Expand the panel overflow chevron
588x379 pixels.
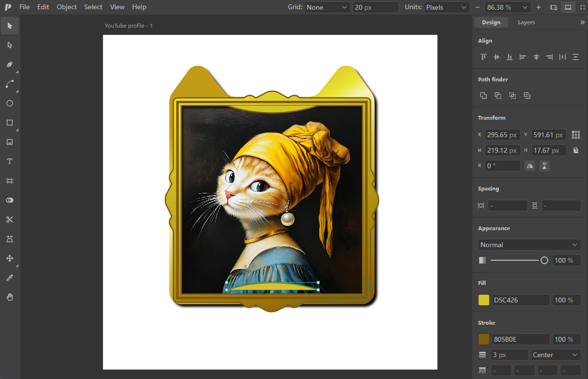click(x=582, y=22)
